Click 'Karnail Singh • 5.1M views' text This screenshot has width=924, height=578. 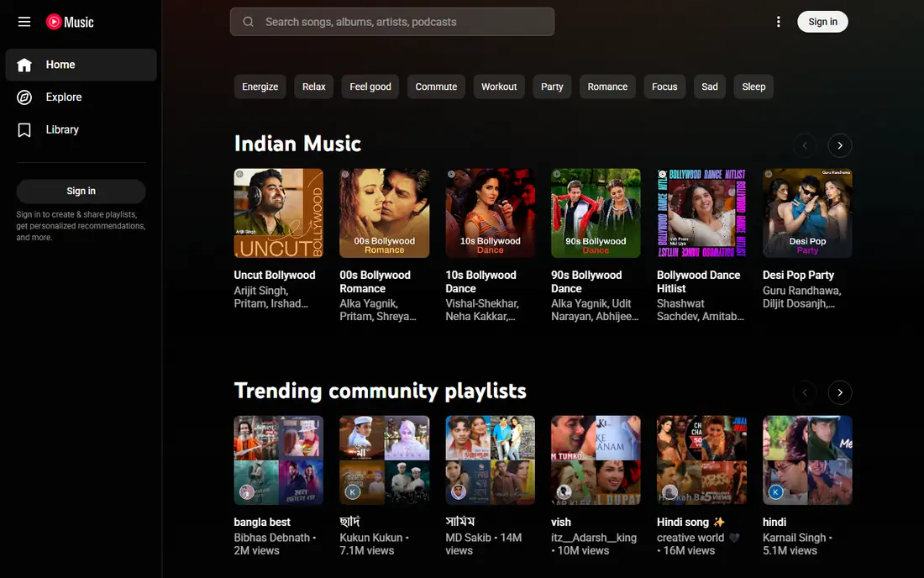797,544
